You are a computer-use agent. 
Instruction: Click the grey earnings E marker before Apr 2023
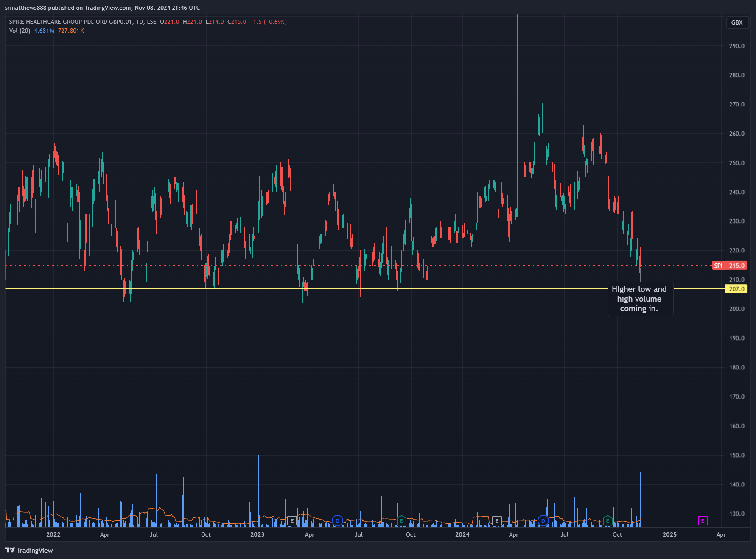tap(292, 520)
